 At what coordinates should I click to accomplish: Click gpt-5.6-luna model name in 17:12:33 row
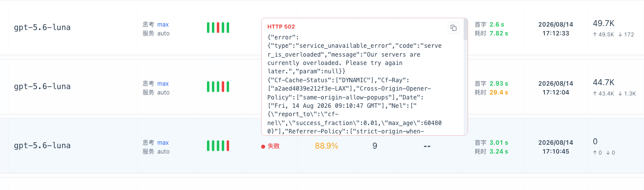pyautogui.click(x=42, y=28)
